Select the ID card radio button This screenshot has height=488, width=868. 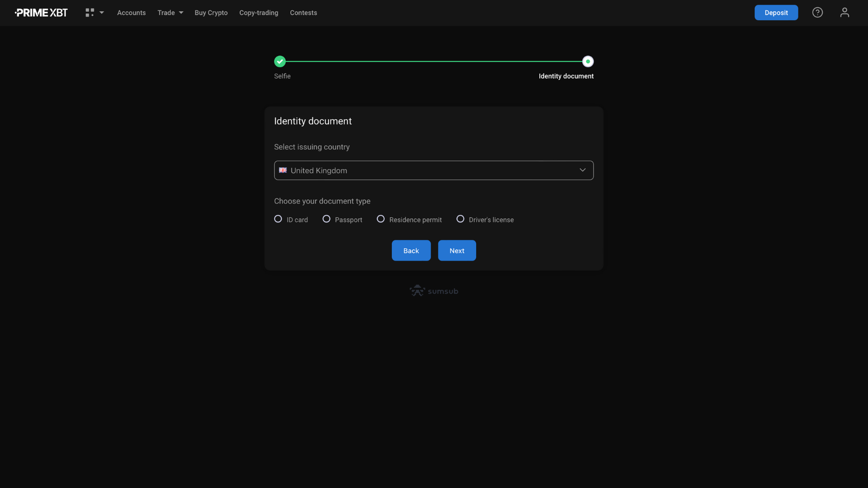(278, 220)
